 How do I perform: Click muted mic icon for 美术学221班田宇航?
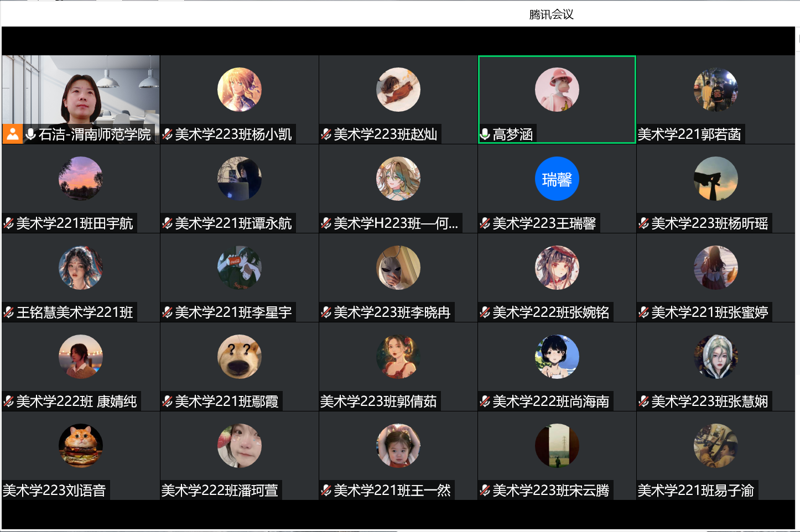[x=9, y=223]
